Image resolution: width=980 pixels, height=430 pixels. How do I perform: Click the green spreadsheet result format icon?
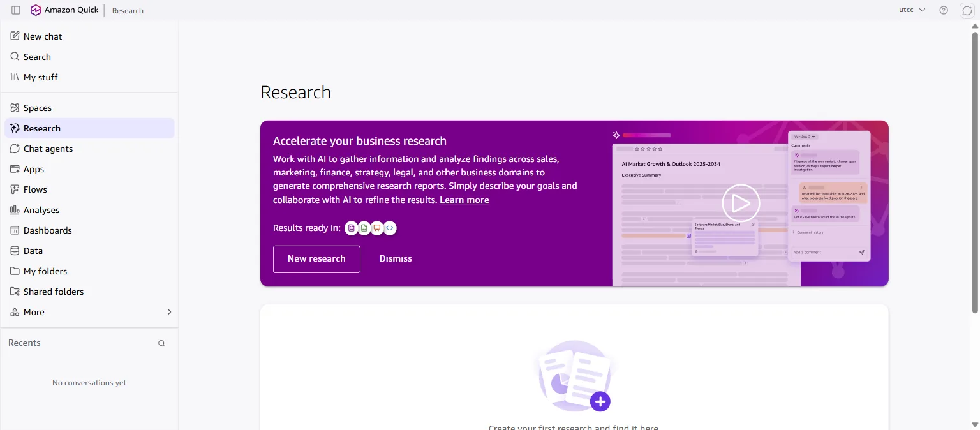pyautogui.click(x=364, y=228)
